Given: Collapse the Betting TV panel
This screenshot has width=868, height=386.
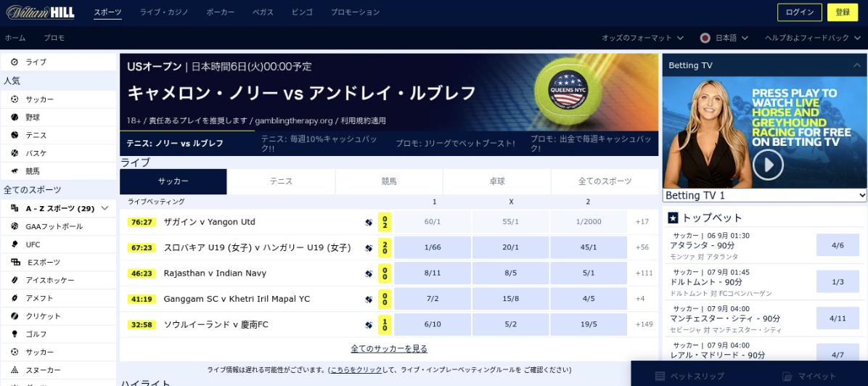Looking at the screenshot, I should (x=856, y=65).
